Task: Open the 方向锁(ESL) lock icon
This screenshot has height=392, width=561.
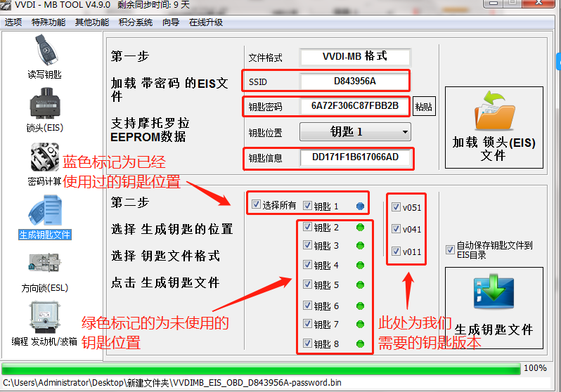Action: click(x=45, y=263)
